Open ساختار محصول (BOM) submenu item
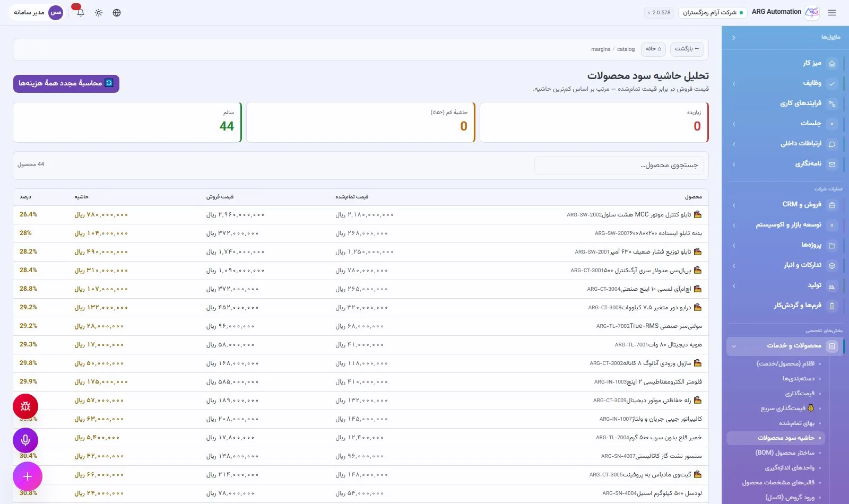 tap(785, 453)
